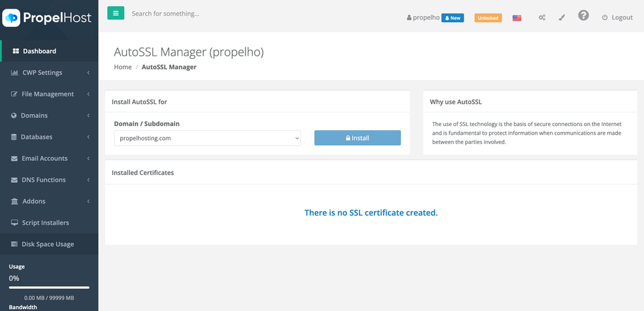Click the US flag language icon

pyautogui.click(x=517, y=18)
